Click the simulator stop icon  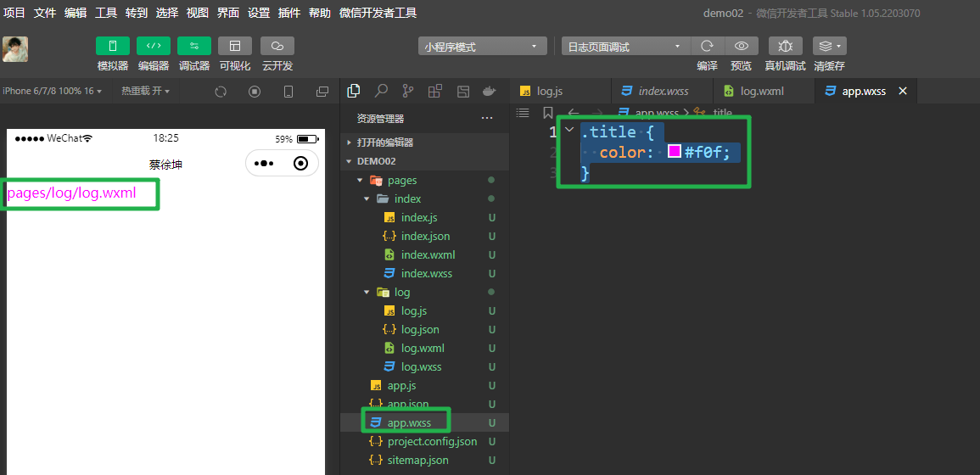pos(255,92)
